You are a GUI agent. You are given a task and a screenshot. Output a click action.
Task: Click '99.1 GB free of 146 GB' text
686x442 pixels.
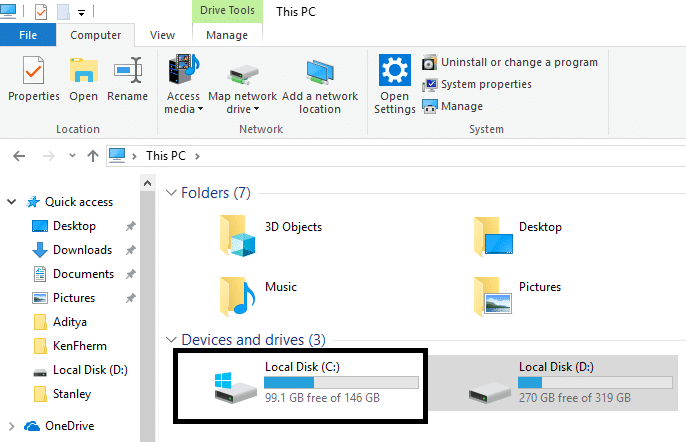point(322,398)
